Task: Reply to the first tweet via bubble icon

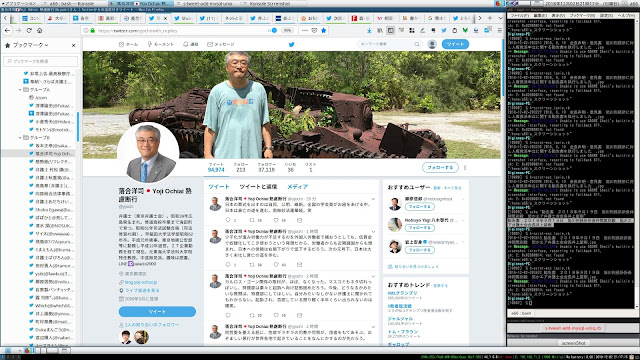Action: pyautogui.click(x=228, y=220)
